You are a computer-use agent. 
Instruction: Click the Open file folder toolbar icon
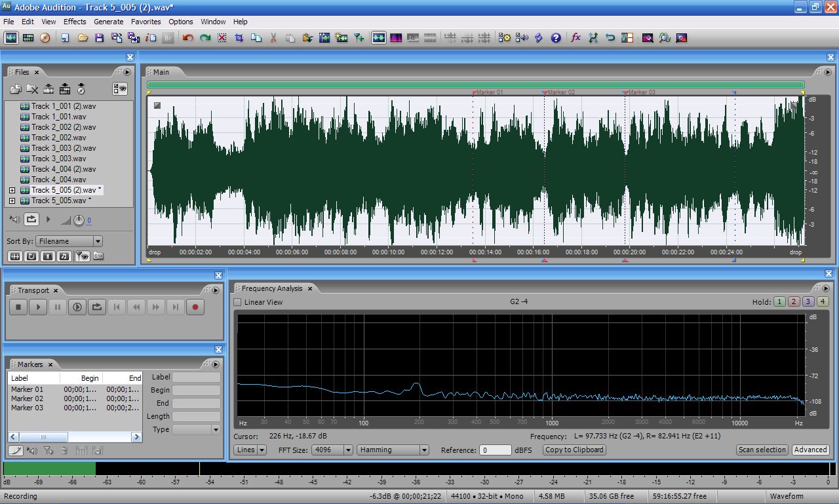coord(83,38)
